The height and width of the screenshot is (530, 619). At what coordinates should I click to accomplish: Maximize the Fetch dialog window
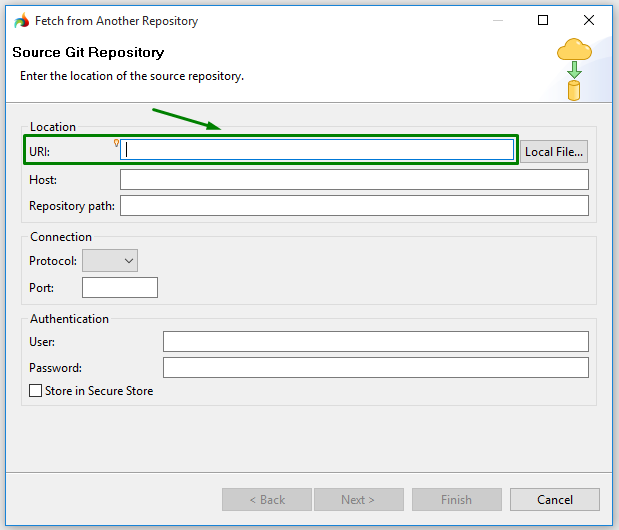tap(543, 21)
